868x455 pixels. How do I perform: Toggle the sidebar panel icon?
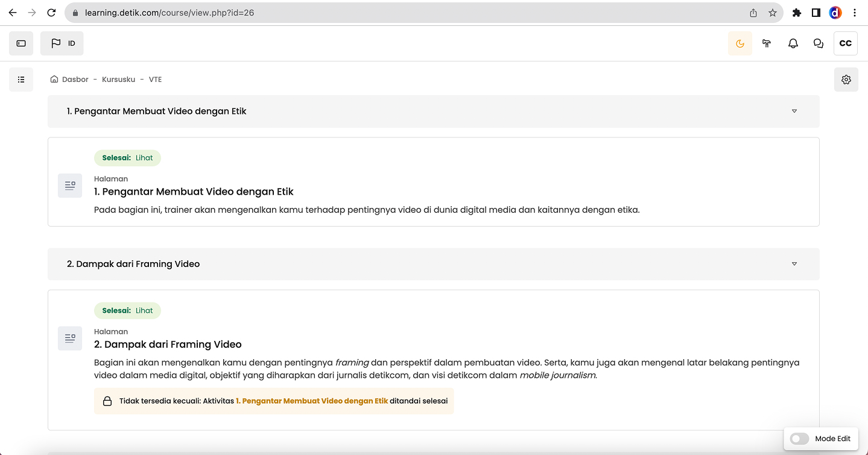pyautogui.click(x=21, y=43)
